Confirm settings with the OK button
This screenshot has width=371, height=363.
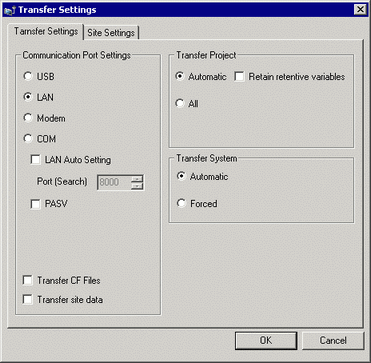266,340
